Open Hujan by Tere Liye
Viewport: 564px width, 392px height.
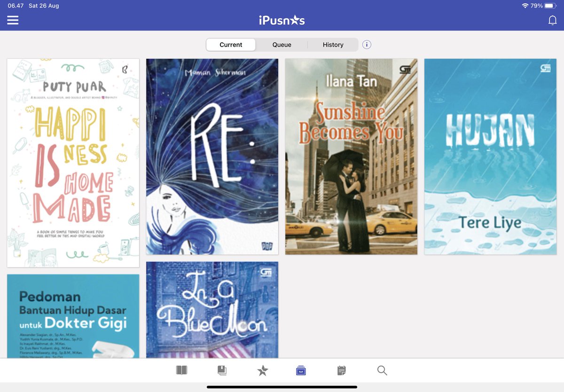(490, 157)
